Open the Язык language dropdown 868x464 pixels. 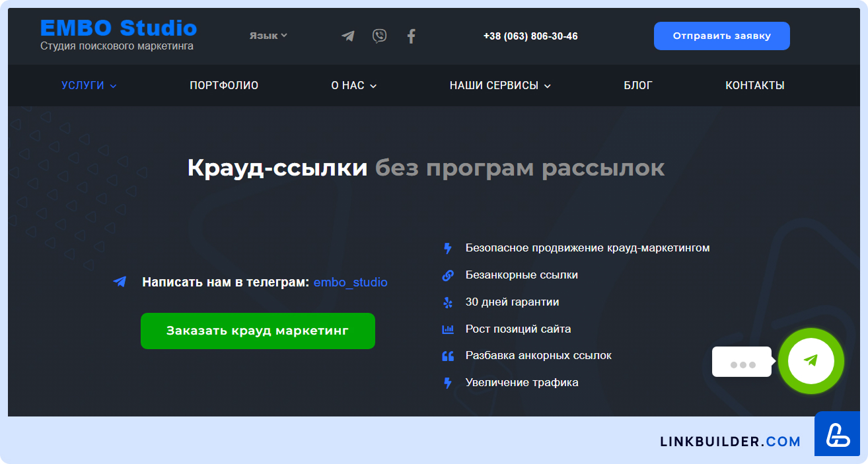tap(268, 36)
